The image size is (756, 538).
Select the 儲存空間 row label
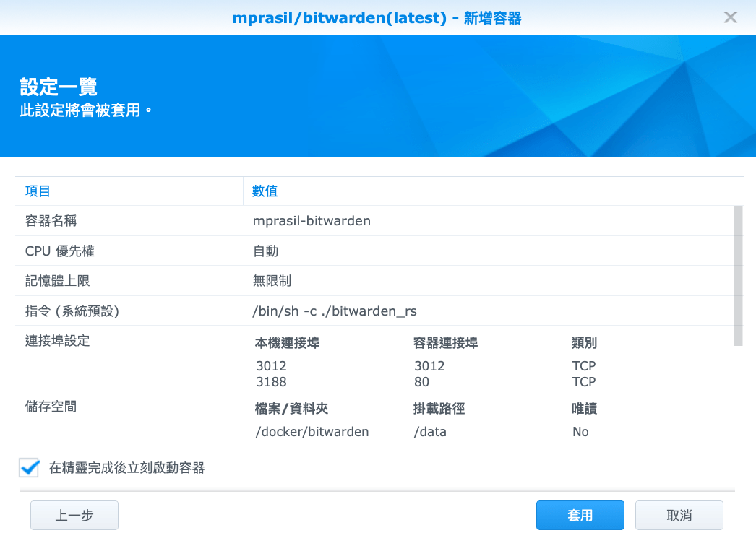(x=51, y=407)
